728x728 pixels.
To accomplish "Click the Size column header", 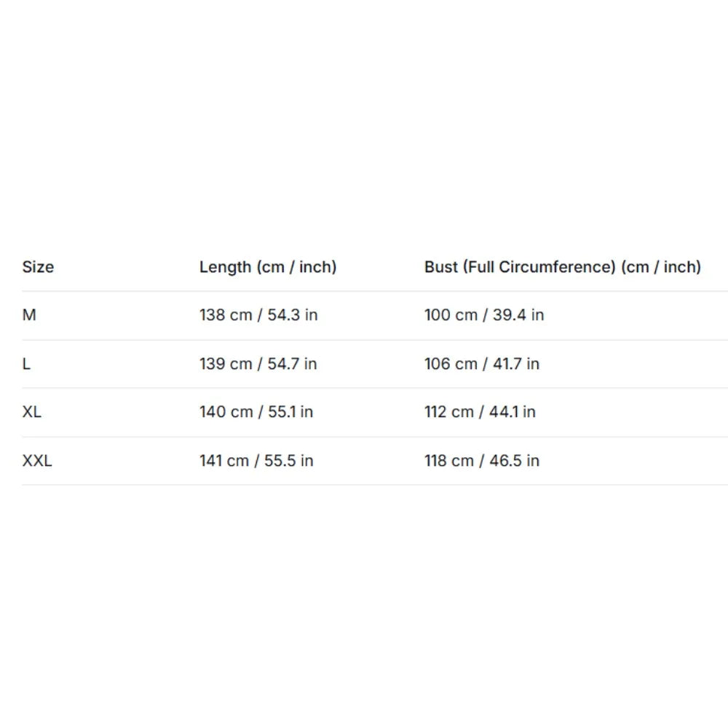I will [x=38, y=267].
